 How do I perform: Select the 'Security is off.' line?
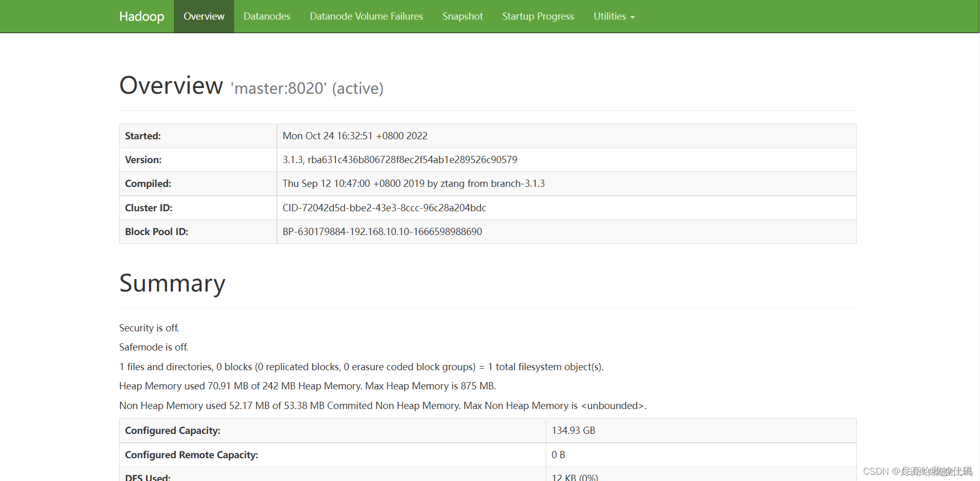[149, 328]
